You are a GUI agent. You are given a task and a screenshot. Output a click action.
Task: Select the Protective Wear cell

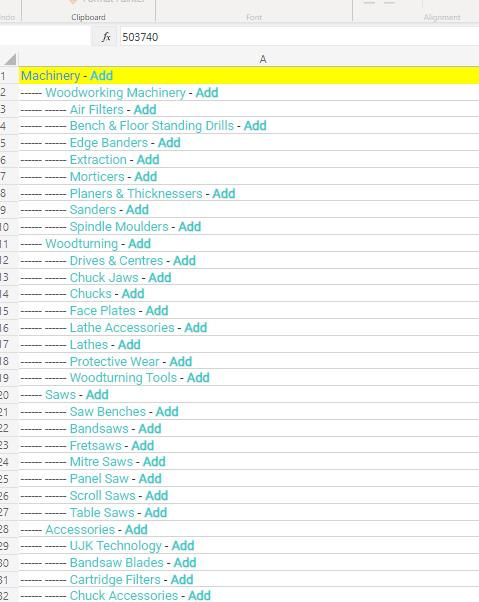[248, 361]
